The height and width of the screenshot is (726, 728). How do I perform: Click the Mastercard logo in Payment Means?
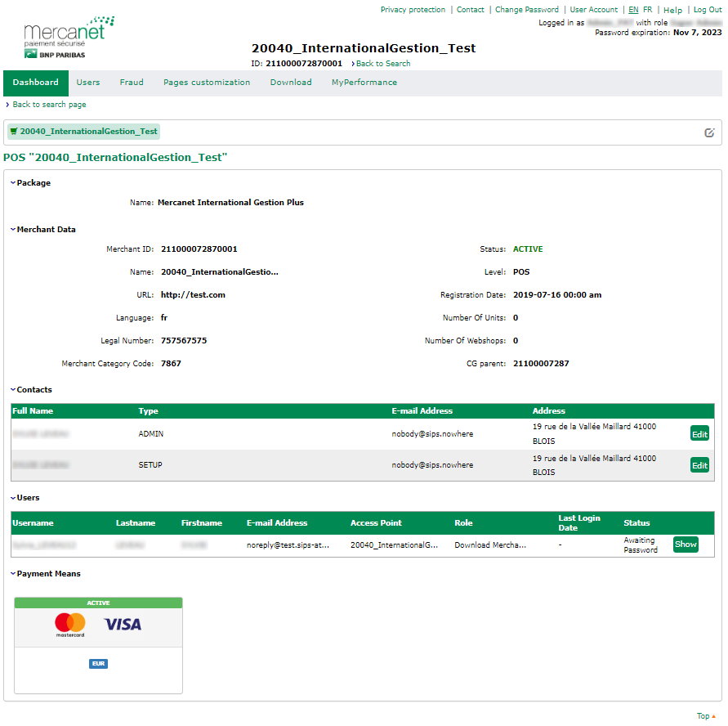(x=70, y=625)
